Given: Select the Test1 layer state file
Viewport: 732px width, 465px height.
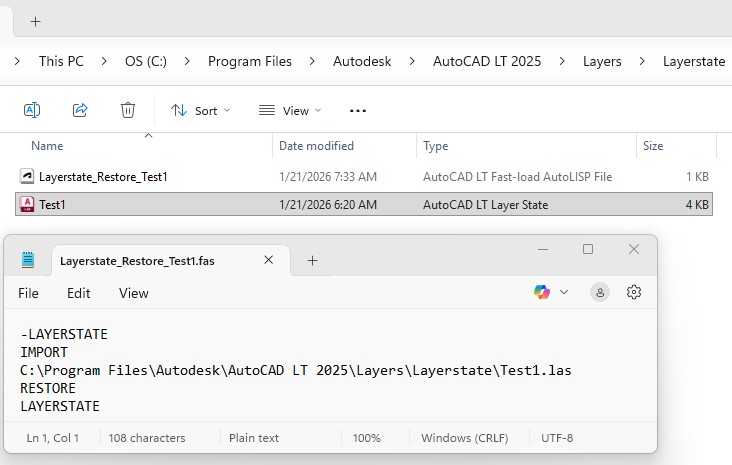Looking at the screenshot, I should click(x=364, y=204).
